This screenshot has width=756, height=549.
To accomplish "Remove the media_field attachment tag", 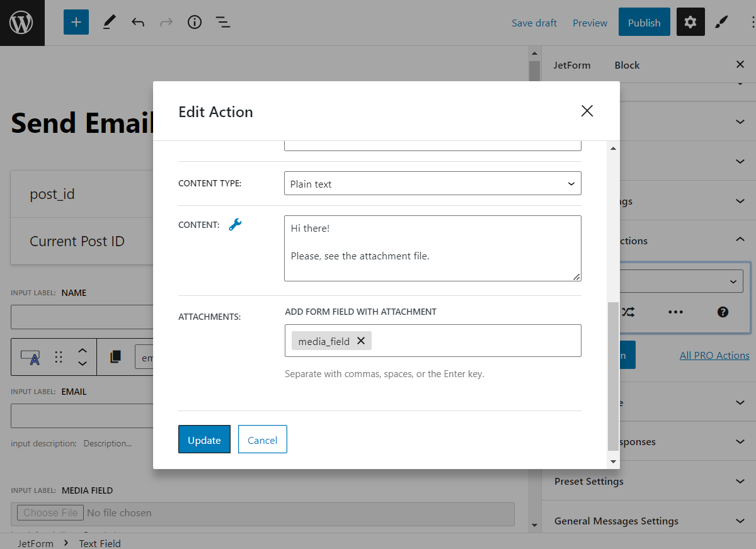I will [x=360, y=340].
